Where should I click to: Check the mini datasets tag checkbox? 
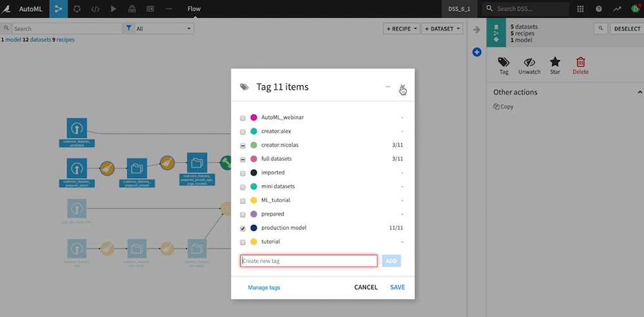pos(243,187)
